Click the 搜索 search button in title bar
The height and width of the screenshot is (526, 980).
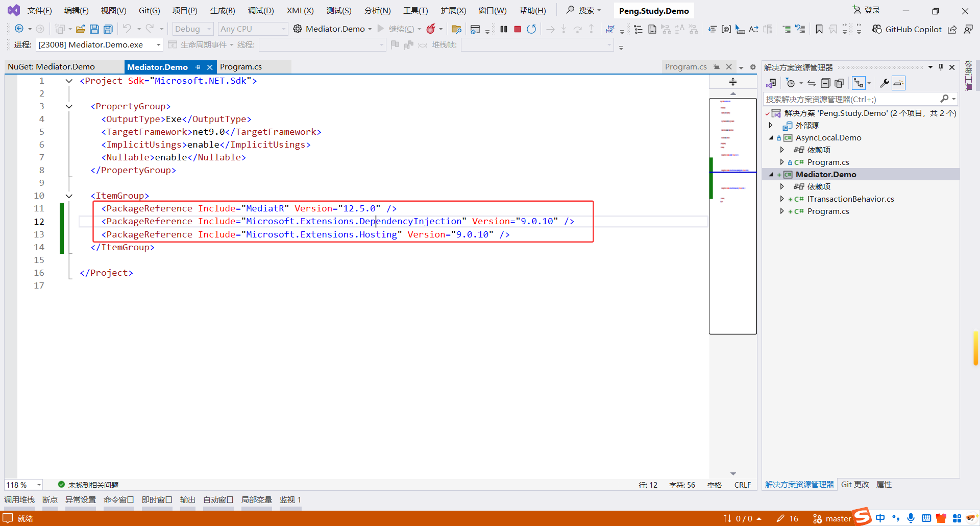click(584, 10)
